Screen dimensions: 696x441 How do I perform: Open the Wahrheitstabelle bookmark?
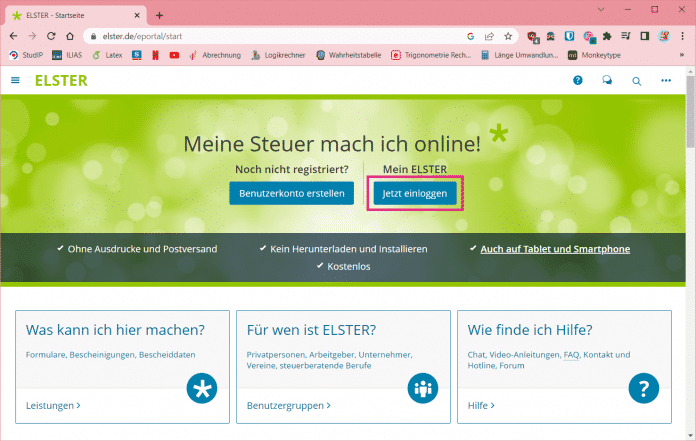coord(349,55)
